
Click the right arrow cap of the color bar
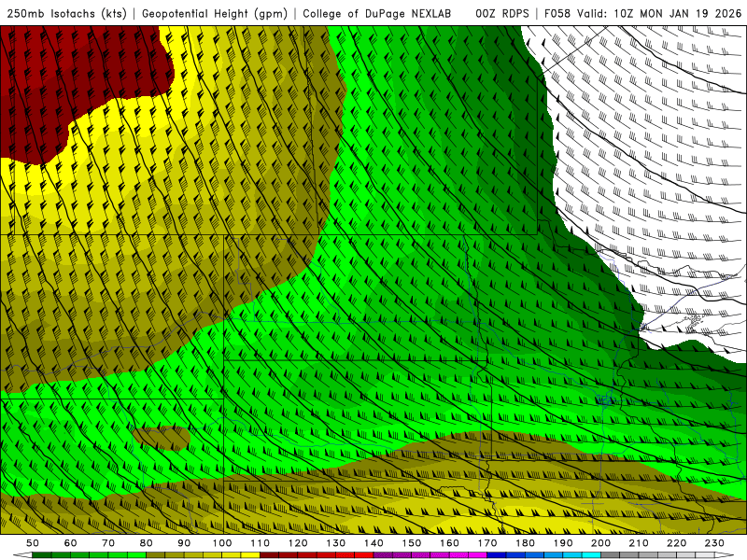pyautogui.click(x=725, y=555)
